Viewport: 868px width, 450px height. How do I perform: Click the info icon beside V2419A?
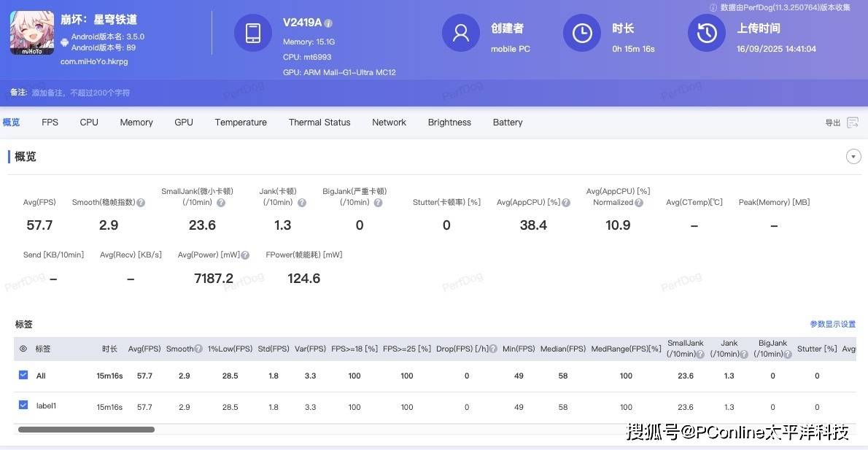[328, 23]
